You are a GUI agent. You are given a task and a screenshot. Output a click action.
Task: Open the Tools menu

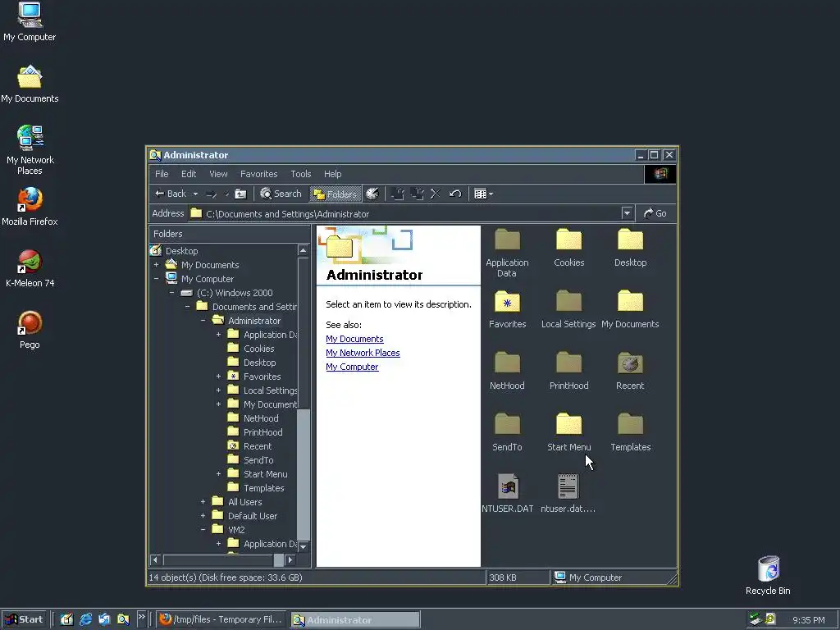point(300,174)
